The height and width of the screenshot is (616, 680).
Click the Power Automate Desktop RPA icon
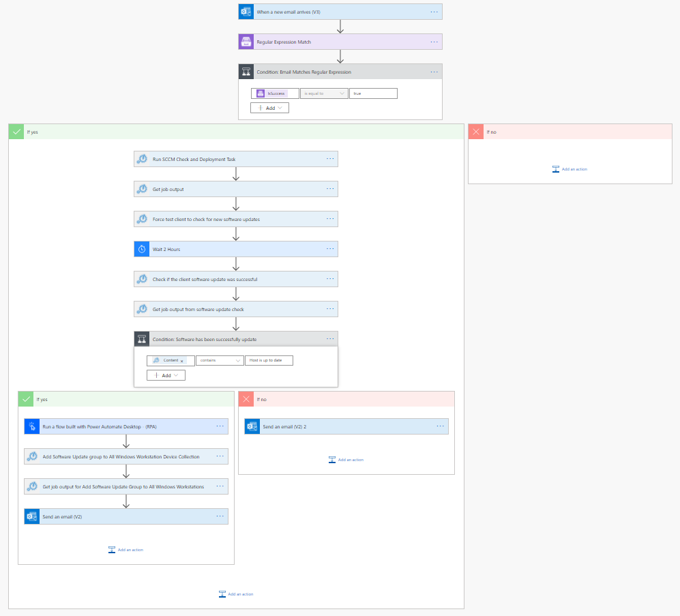(31, 426)
